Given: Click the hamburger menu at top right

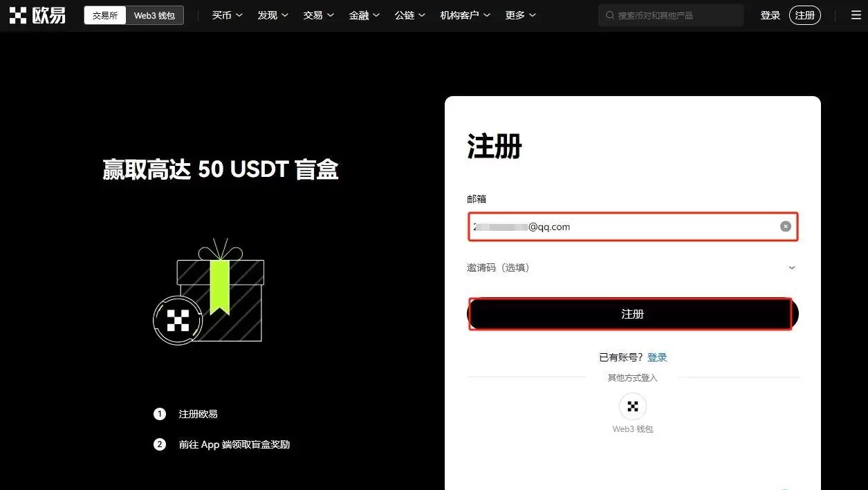Looking at the screenshot, I should pos(856,15).
